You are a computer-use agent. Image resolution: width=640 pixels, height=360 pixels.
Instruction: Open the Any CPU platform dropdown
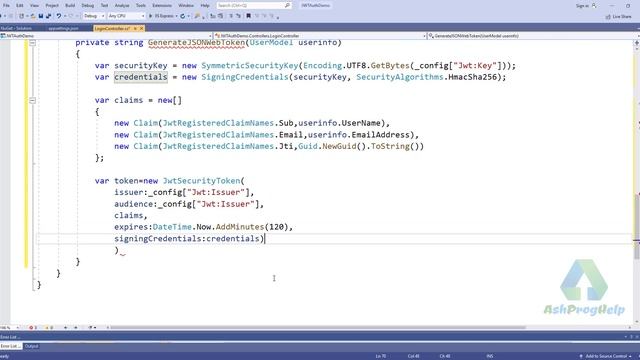click(126, 16)
